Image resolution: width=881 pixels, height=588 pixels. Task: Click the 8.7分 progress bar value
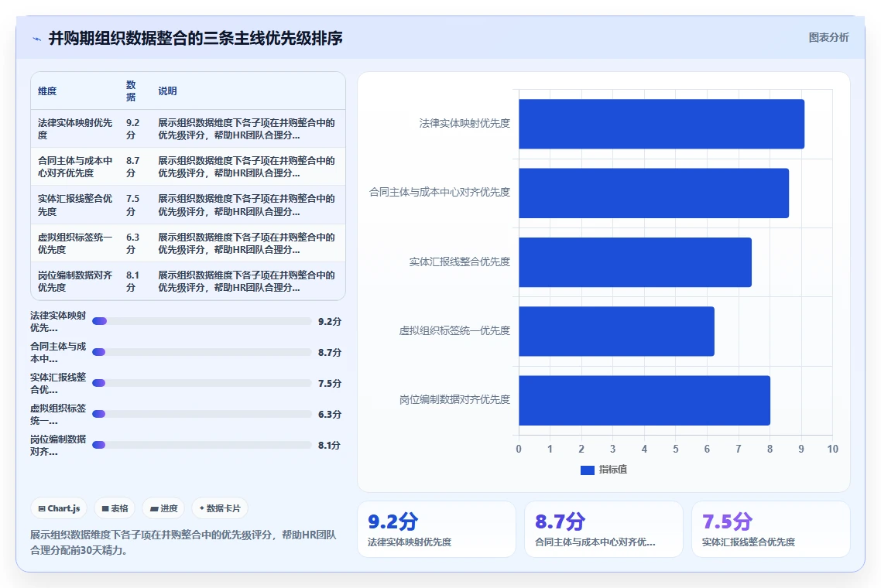click(330, 352)
